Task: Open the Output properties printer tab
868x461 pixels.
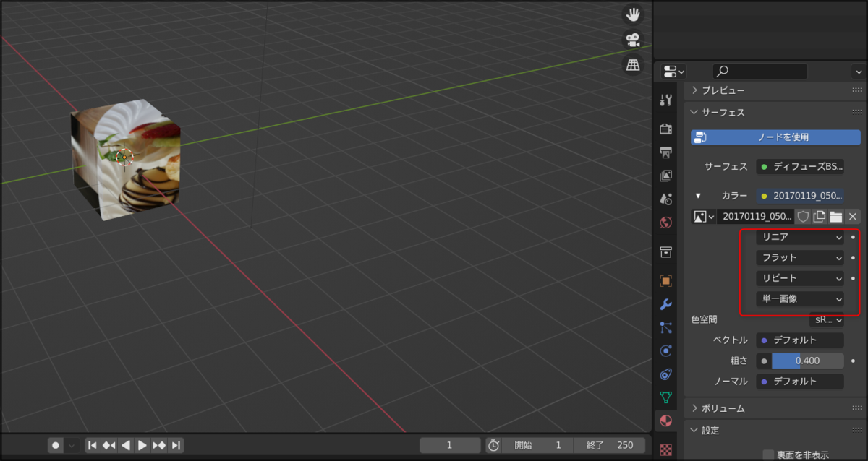Action: point(665,152)
